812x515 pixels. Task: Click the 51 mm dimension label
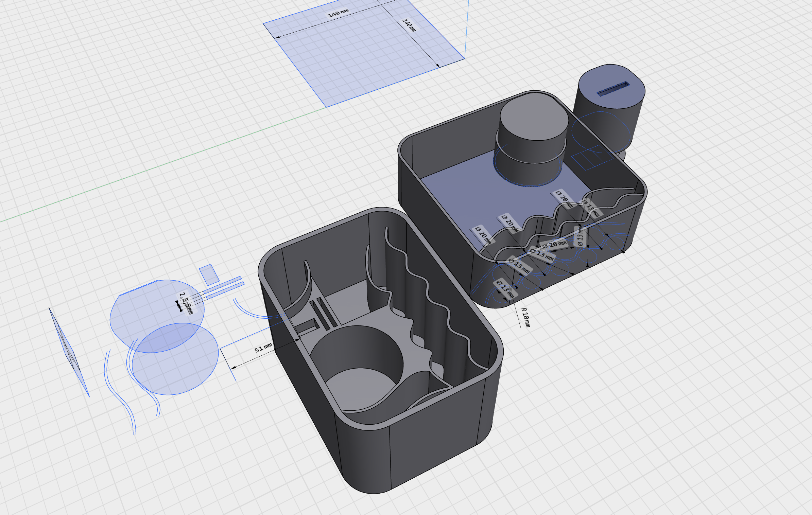[263, 348]
